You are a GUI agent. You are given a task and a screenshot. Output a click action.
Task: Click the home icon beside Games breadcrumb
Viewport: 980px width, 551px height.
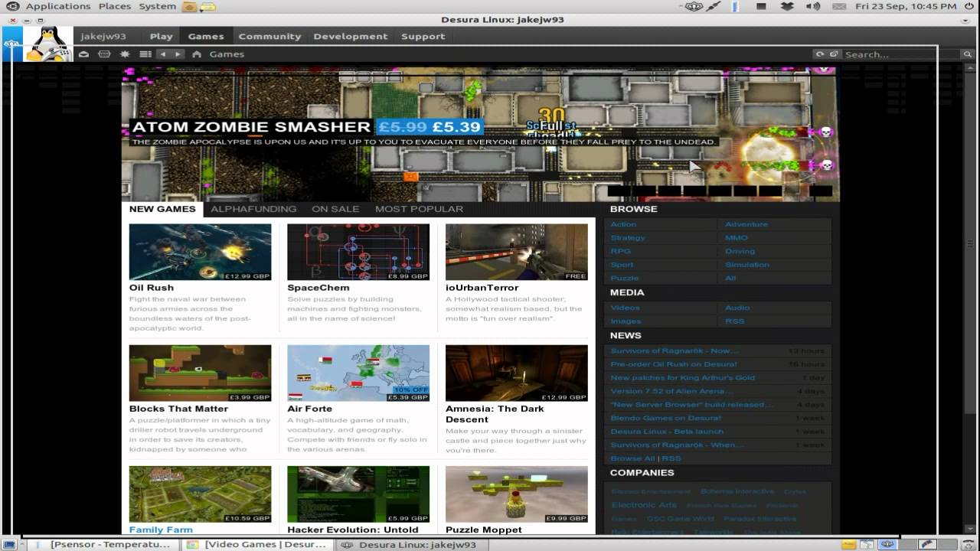[197, 54]
